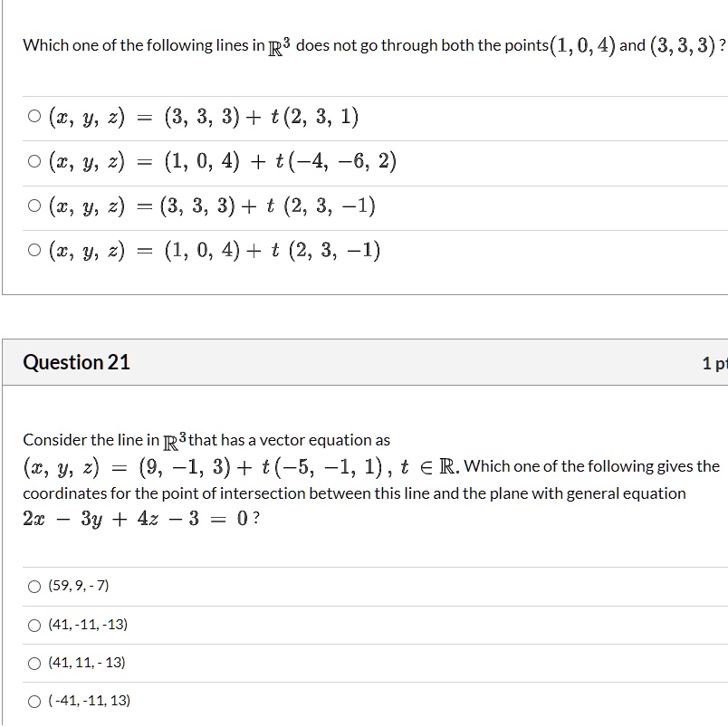Click equation text (1,0,4) + t(2,3,−1)

215,251
